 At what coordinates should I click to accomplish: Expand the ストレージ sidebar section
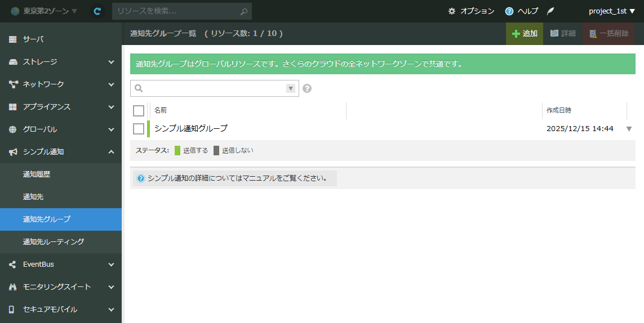pyautogui.click(x=111, y=62)
